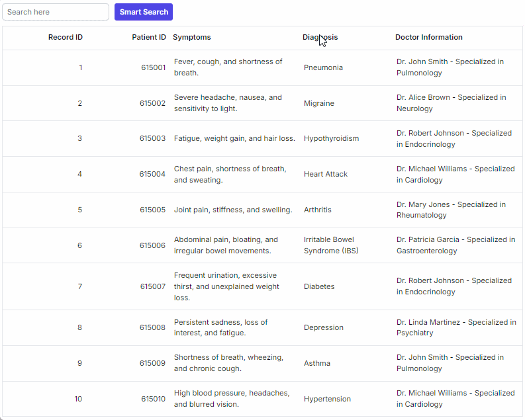The image size is (525, 420).
Task: Click the Smart Search button
Action: click(144, 12)
